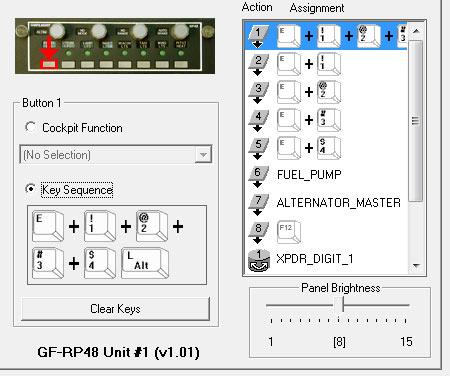Click the Clear Keys button

[115, 309]
